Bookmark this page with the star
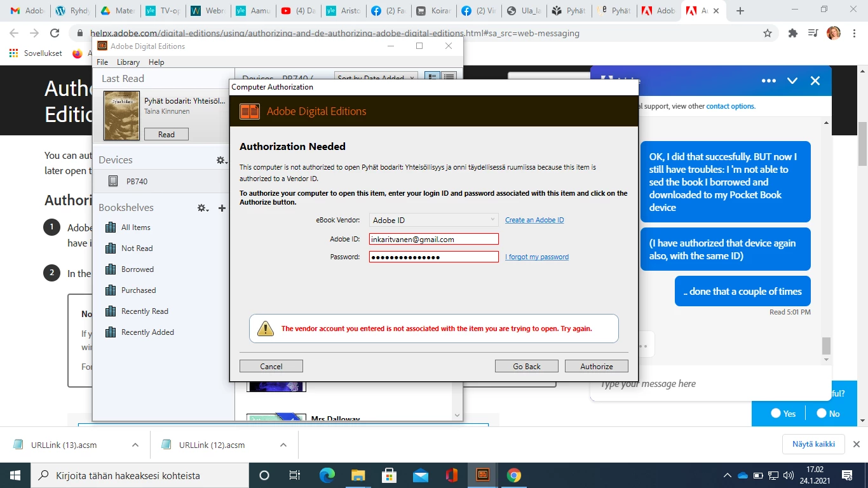Viewport: 868px width, 488px height. (768, 33)
